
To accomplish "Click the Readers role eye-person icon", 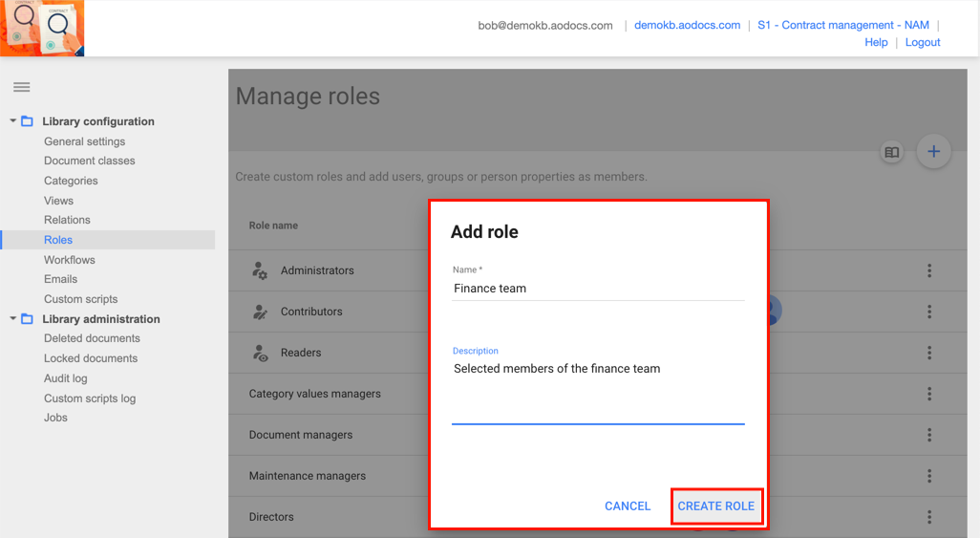I will click(x=260, y=353).
